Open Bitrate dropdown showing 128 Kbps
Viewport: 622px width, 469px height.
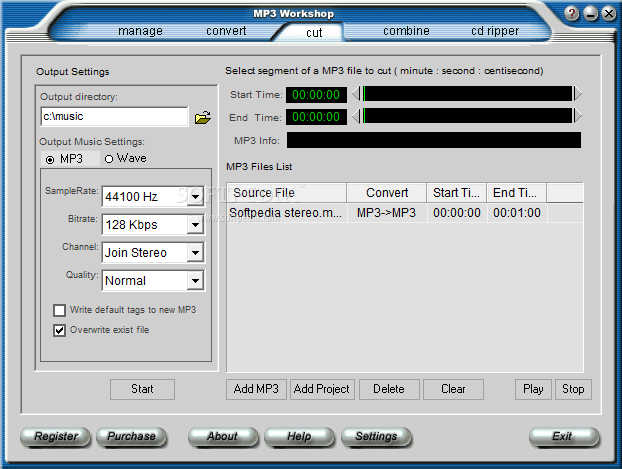pyautogui.click(x=195, y=225)
